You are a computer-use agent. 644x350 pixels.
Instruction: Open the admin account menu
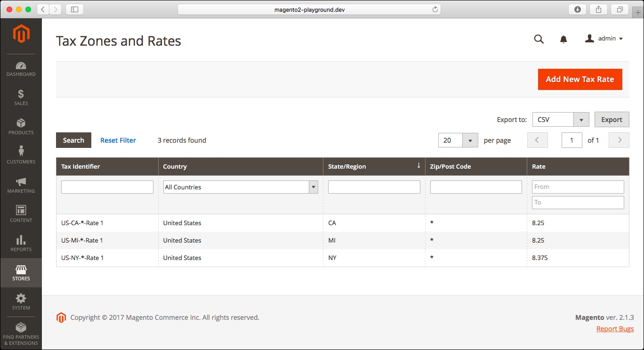(604, 38)
